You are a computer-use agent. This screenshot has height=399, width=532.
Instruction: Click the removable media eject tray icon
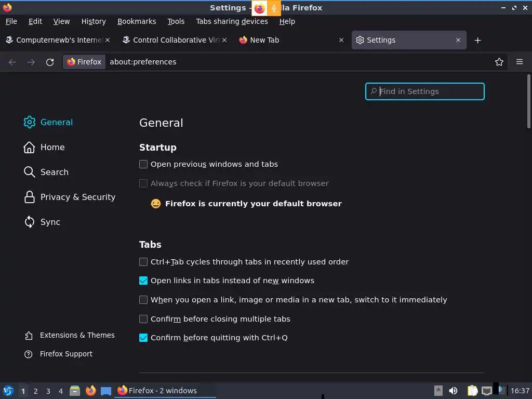tap(438, 391)
